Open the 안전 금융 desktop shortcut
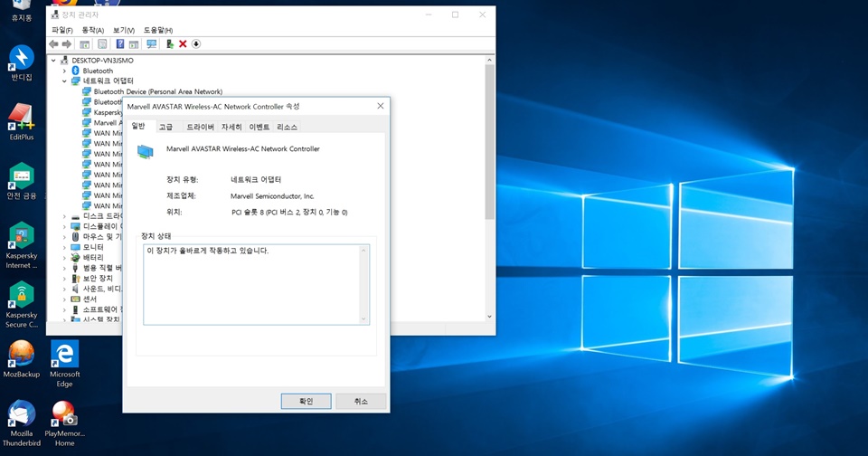This screenshot has height=456, width=868. click(x=22, y=181)
